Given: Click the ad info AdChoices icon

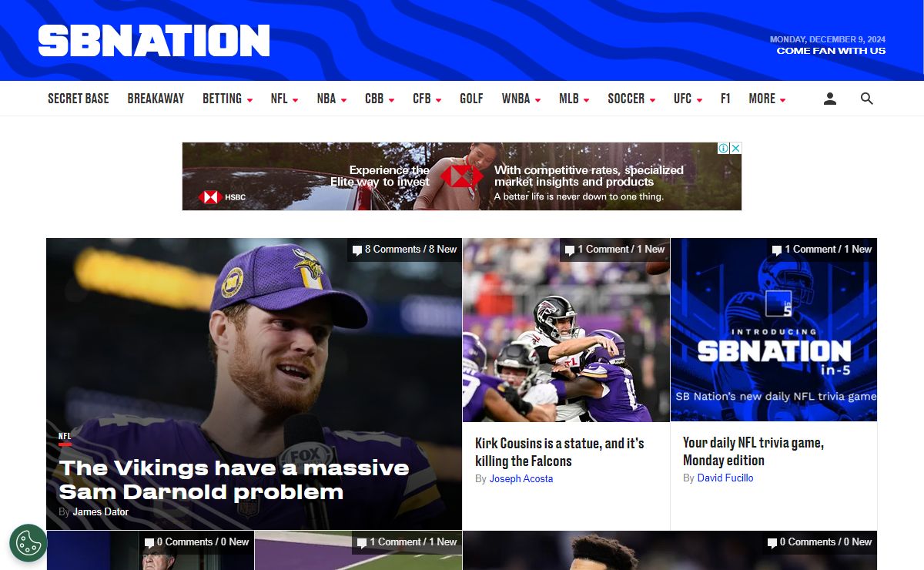Looking at the screenshot, I should [724, 148].
